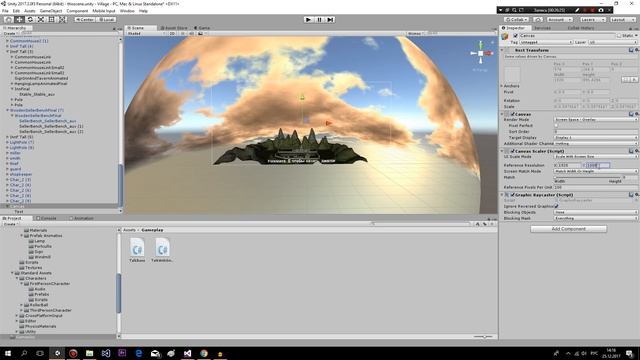Select the Rotate tool
Viewport: 640px width, 360px height.
(x=30, y=20)
